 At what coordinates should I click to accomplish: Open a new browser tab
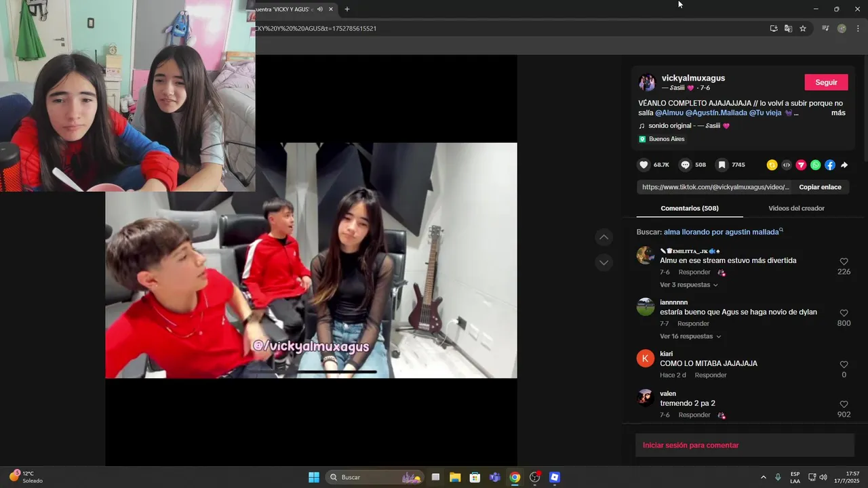[347, 9]
